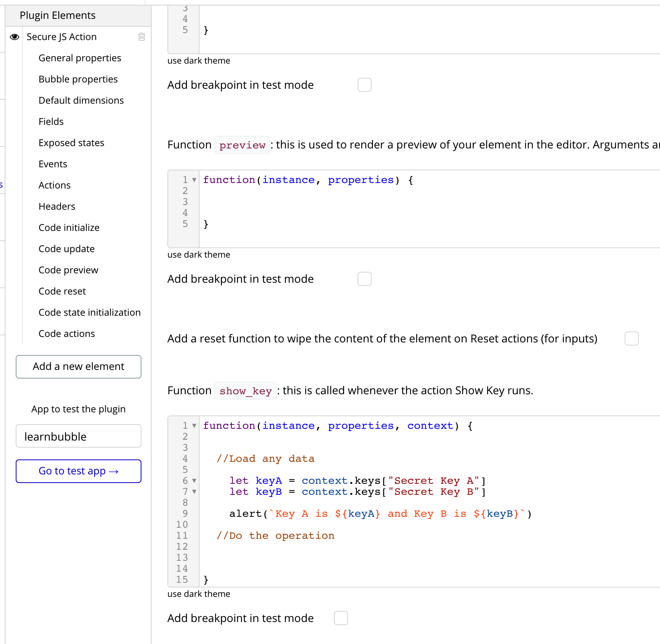
Task: Use dark theme for show_key editor
Action: [199, 594]
